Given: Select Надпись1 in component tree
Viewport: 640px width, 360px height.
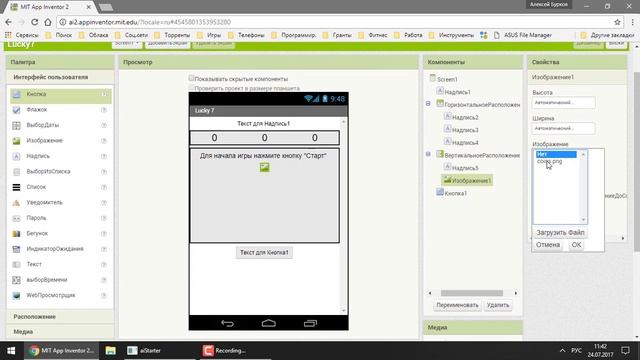Looking at the screenshot, I should coord(457,92).
